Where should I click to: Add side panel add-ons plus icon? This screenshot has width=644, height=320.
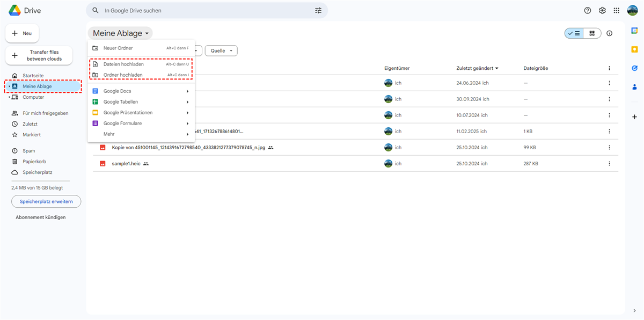pyautogui.click(x=634, y=117)
